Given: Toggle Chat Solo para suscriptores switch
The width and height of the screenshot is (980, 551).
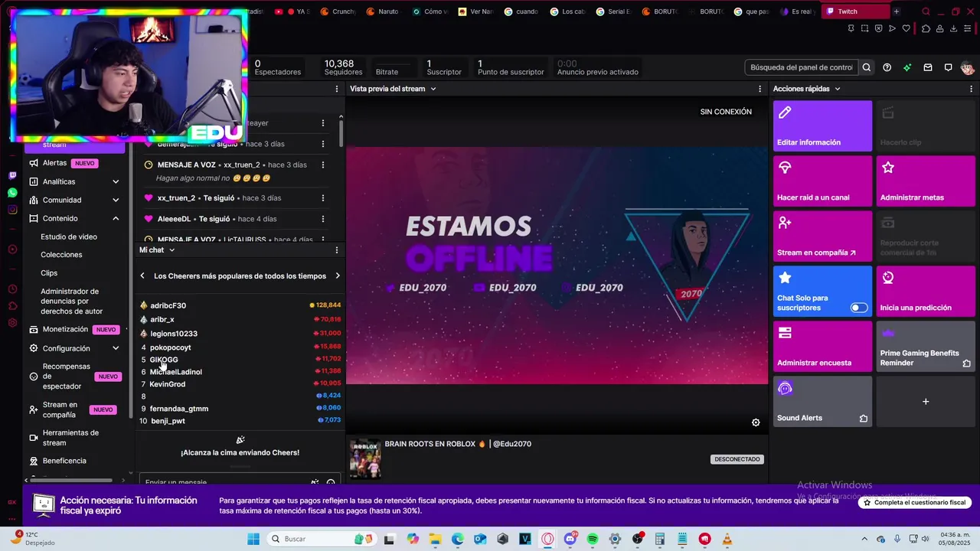Looking at the screenshot, I should coord(859,308).
